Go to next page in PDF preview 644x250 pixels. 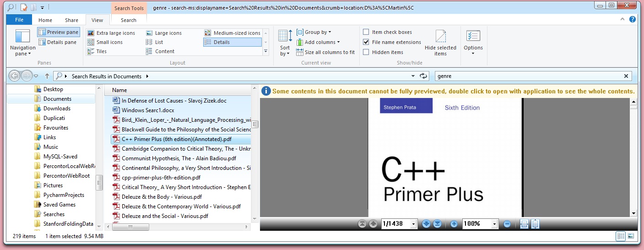pyautogui.click(x=427, y=224)
